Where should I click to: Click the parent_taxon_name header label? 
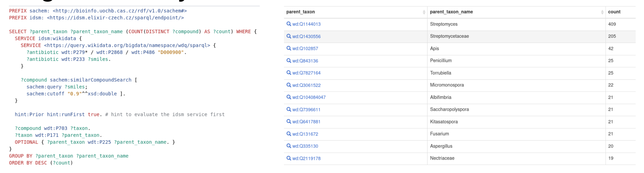[451, 12]
